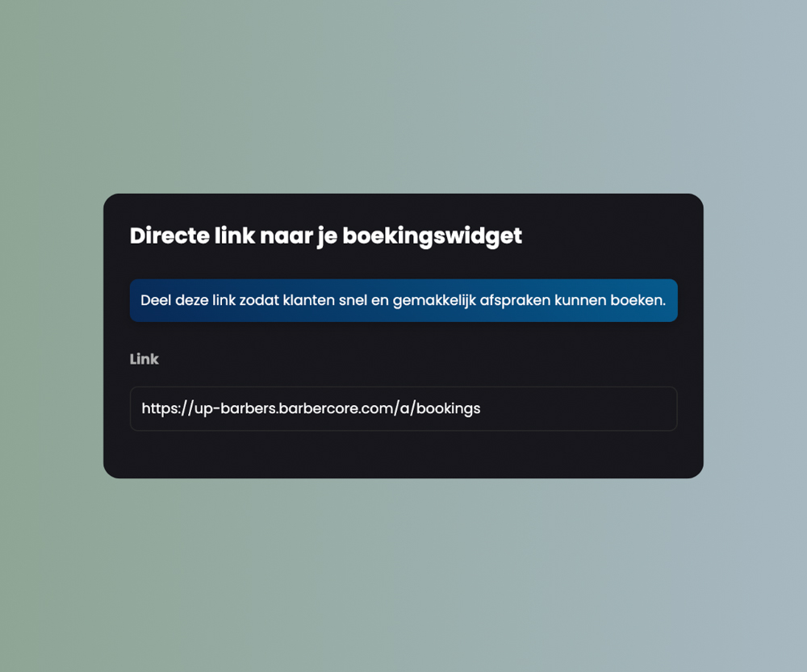
Task: Click the word "afspraken" in the banner
Action: (x=515, y=300)
